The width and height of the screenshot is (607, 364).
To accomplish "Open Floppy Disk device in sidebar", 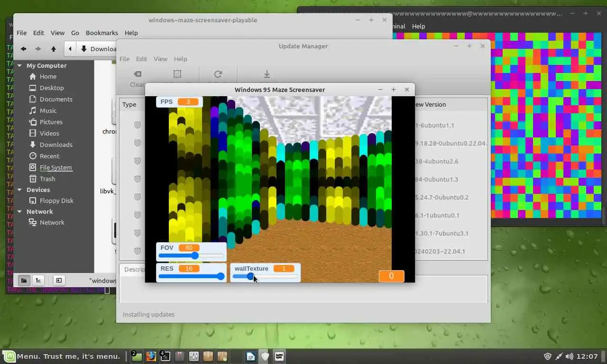I will [x=56, y=200].
